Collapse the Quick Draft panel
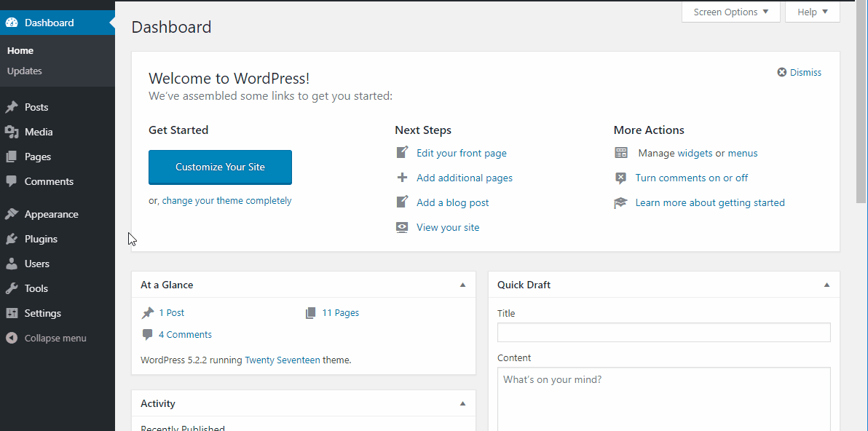Viewport: 868px width, 431px height. click(826, 285)
